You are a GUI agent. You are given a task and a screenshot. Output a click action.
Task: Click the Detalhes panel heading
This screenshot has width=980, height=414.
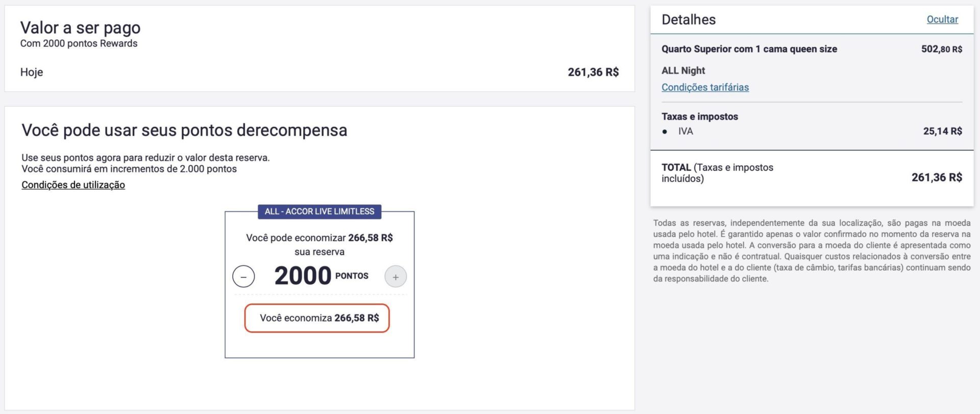[x=689, y=20]
